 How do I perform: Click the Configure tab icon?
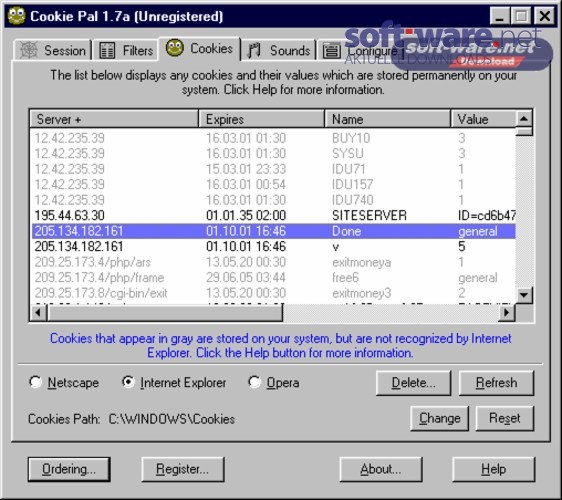tap(332, 50)
